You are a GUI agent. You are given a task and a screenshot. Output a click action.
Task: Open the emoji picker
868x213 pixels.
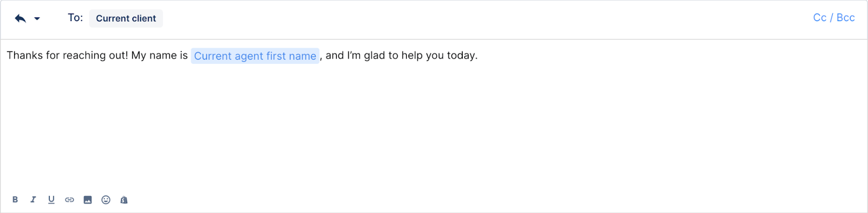pyautogui.click(x=106, y=200)
